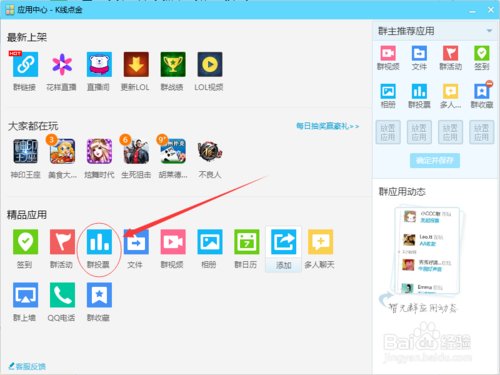The width and height of the screenshot is (500, 375).
Task: Open the 群日历 calendar app
Action: point(247,242)
